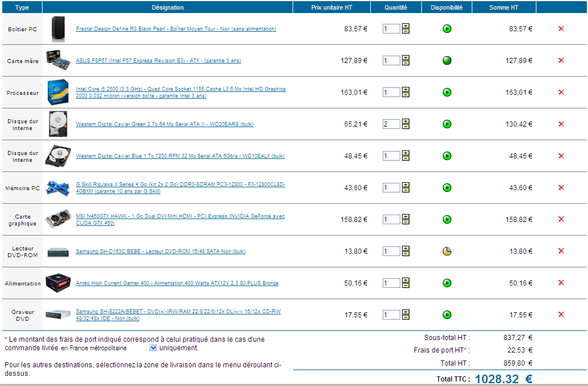
Task: Decrease quantity of Western Digital Caviar Green
Action: 405,127
